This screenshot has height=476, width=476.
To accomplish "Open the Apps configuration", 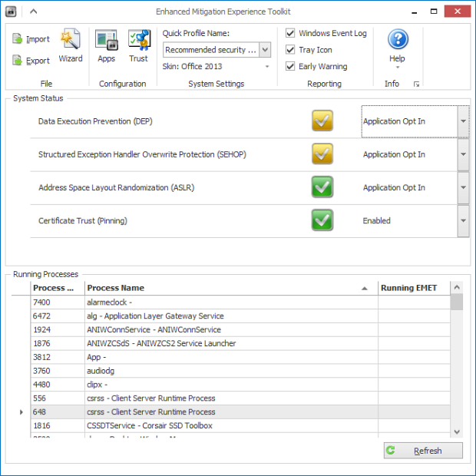I will pos(106,45).
